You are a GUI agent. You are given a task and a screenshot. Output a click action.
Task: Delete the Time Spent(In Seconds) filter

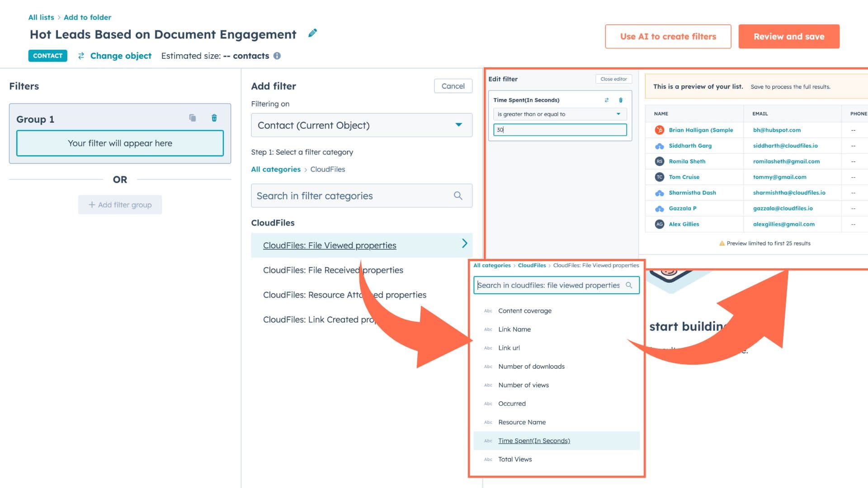click(x=621, y=100)
